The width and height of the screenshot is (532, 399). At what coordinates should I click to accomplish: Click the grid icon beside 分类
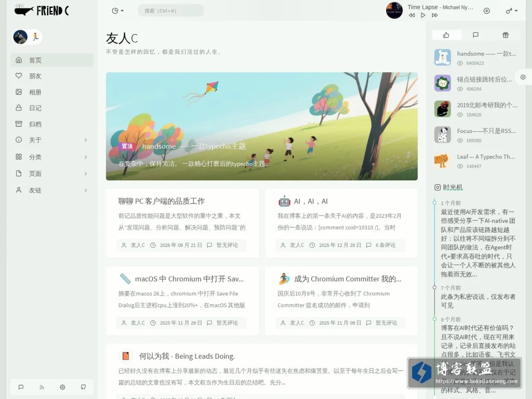tap(19, 156)
